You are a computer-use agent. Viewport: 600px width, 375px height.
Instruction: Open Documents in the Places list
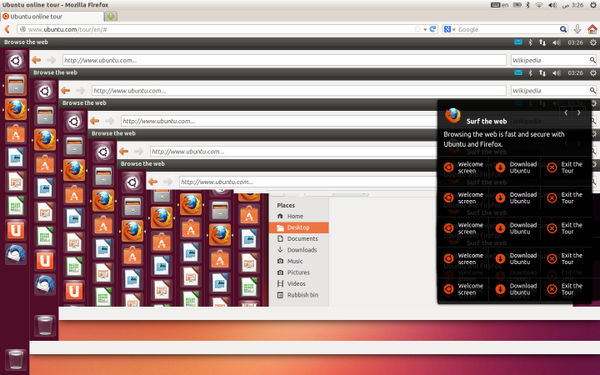click(x=298, y=238)
